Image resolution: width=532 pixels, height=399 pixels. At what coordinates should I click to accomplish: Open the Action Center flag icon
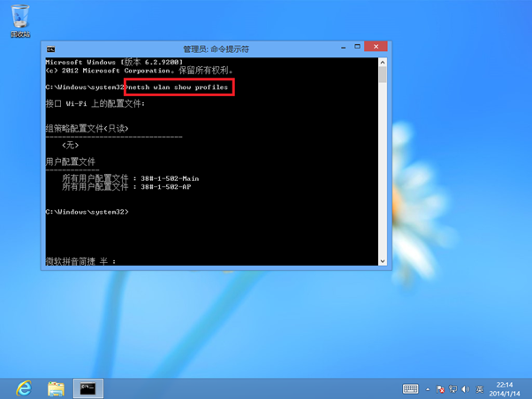[x=440, y=389]
